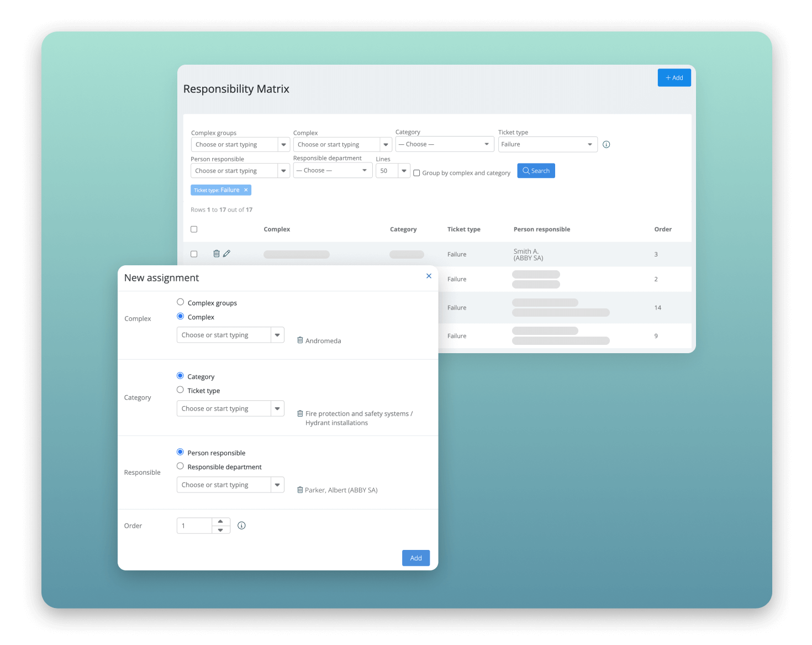Remove Parker, Albert using trash icon
Viewport: 812px width, 645px height.
300,490
